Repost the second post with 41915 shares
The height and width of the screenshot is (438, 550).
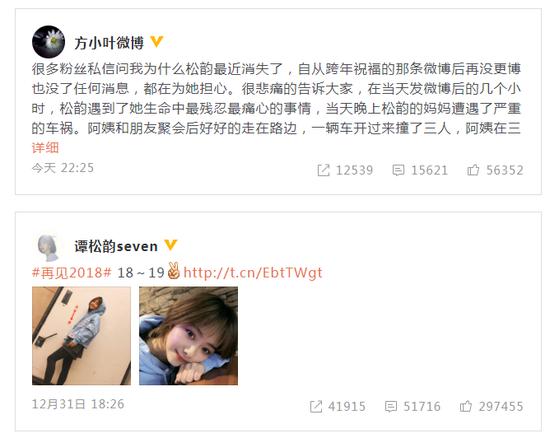(x=337, y=407)
